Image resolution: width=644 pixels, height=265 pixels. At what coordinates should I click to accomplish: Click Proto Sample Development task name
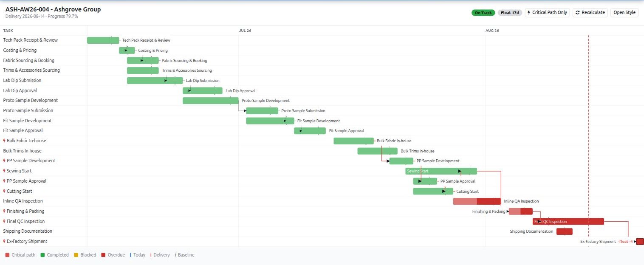point(31,100)
